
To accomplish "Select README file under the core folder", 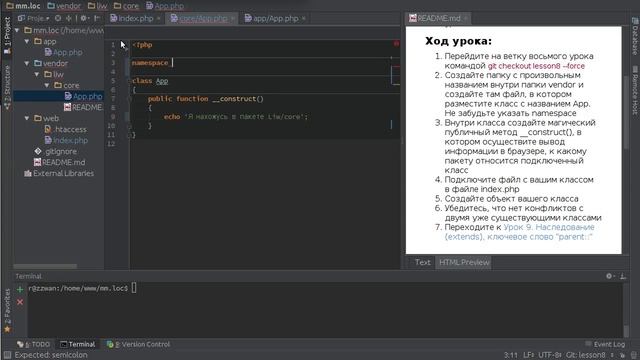I will [x=83, y=107].
